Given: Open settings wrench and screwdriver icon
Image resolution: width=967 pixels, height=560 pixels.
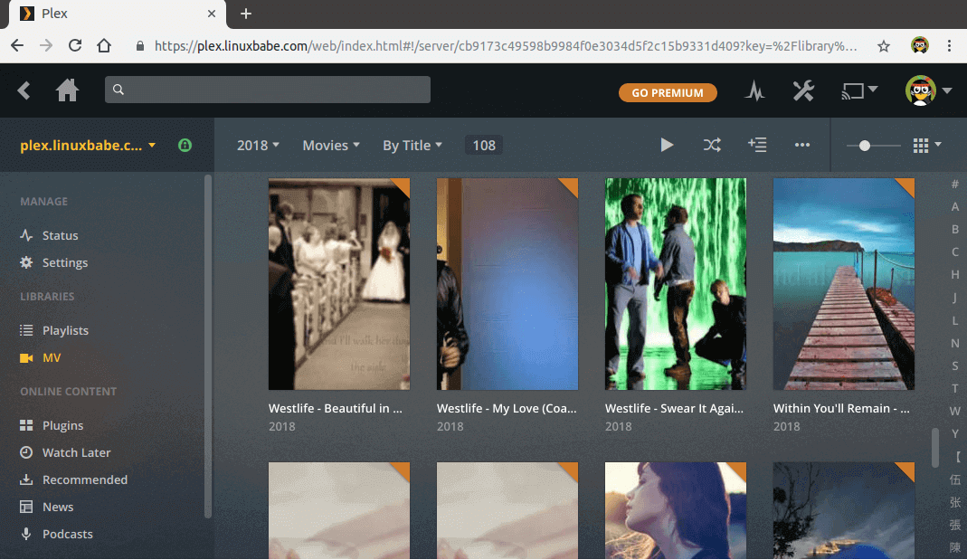Looking at the screenshot, I should [x=803, y=91].
